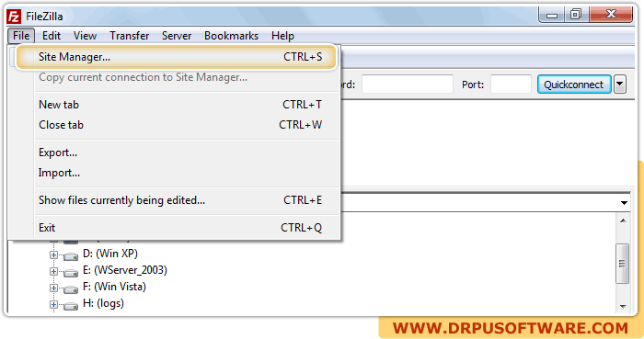Click the Quickconnect button
Image resolution: width=644 pixels, height=339 pixels.
click(574, 85)
